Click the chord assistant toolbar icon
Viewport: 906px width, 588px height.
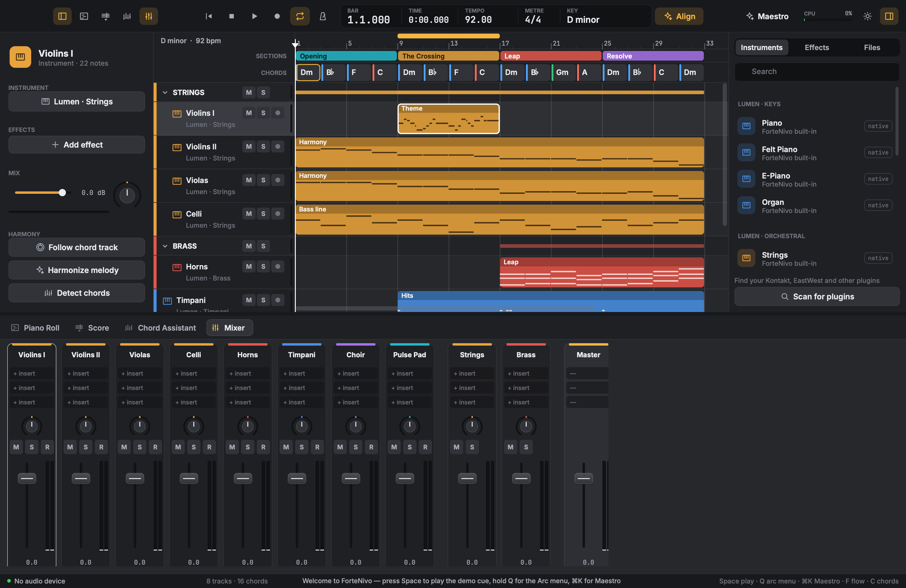[127, 16]
